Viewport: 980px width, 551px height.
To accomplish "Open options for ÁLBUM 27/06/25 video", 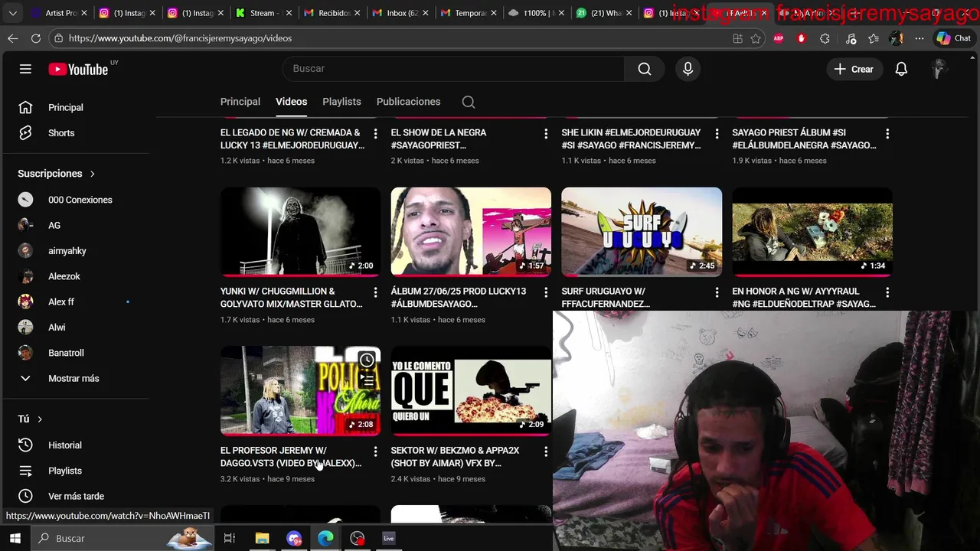I will (546, 292).
